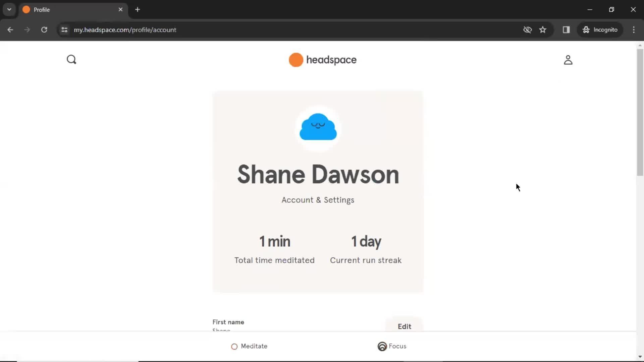Open the search icon

[72, 59]
